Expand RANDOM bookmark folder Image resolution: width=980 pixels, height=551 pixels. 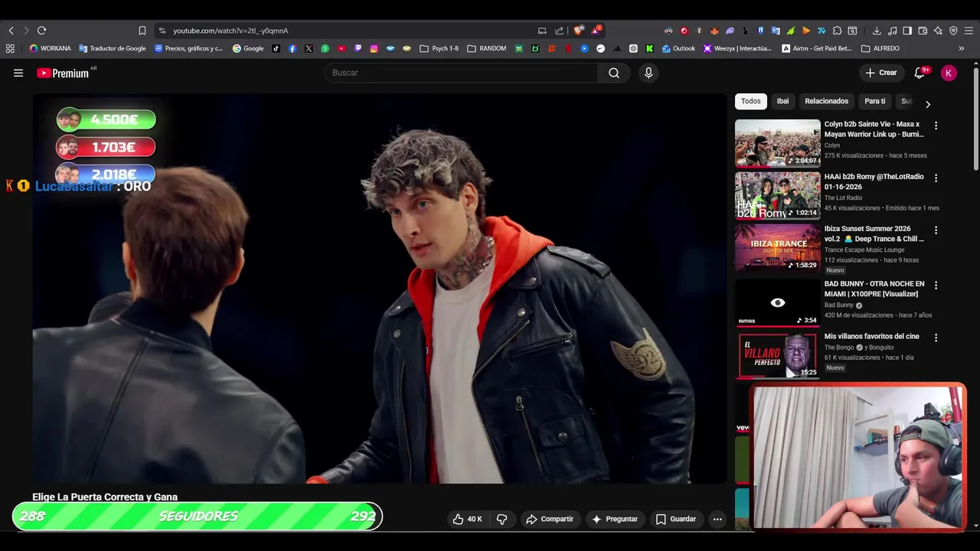(487, 48)
